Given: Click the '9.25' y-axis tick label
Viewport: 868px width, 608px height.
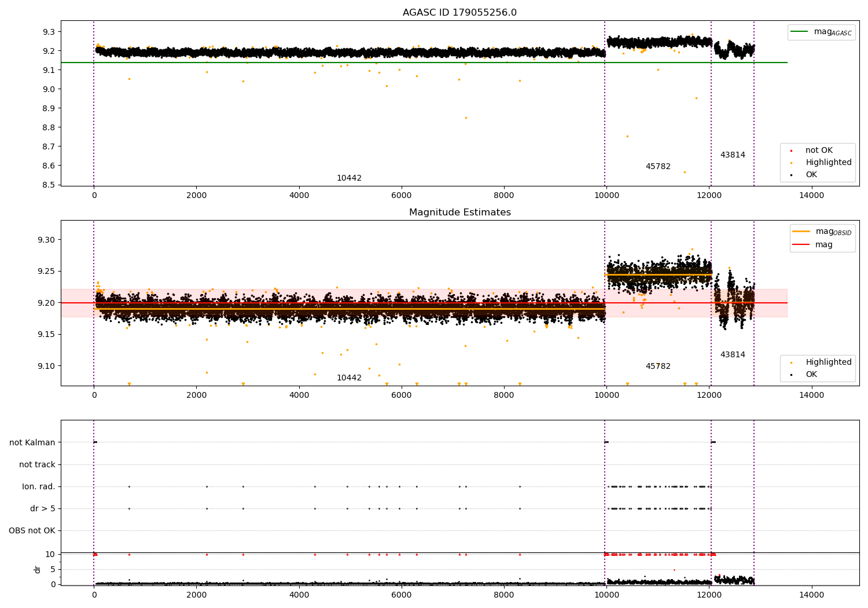Looking at the screenshot, I should pyautogui.click(x=46, y=272).
